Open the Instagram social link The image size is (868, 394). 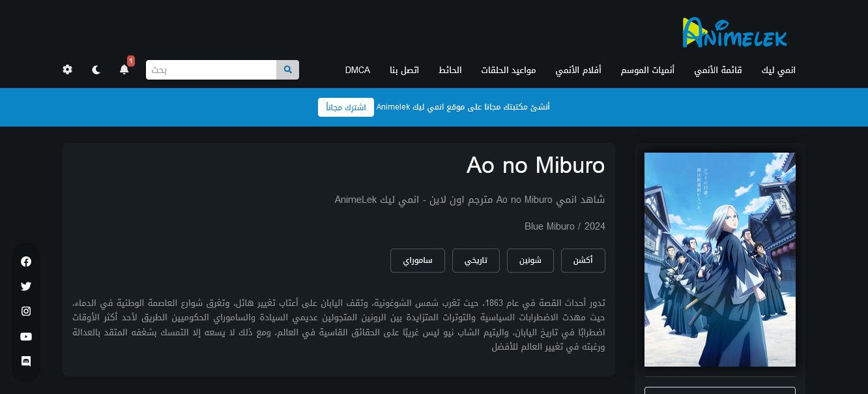click(26, 311)
